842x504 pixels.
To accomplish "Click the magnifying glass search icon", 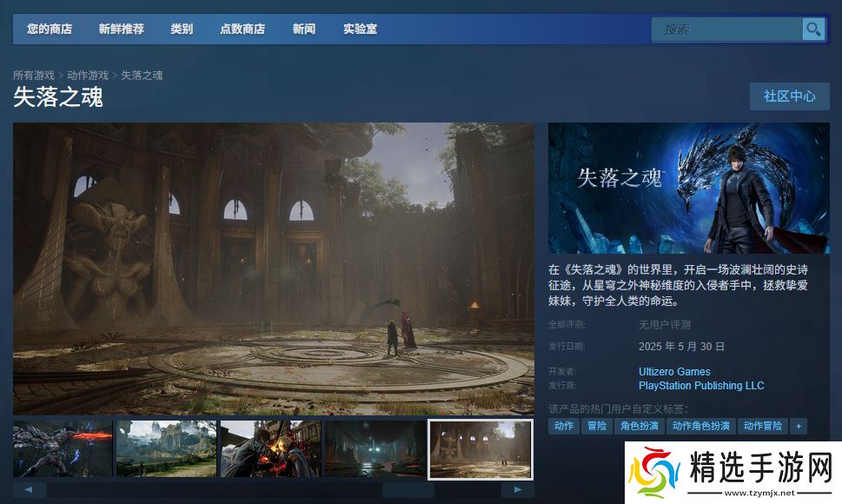I will click(x=813, y=30).
